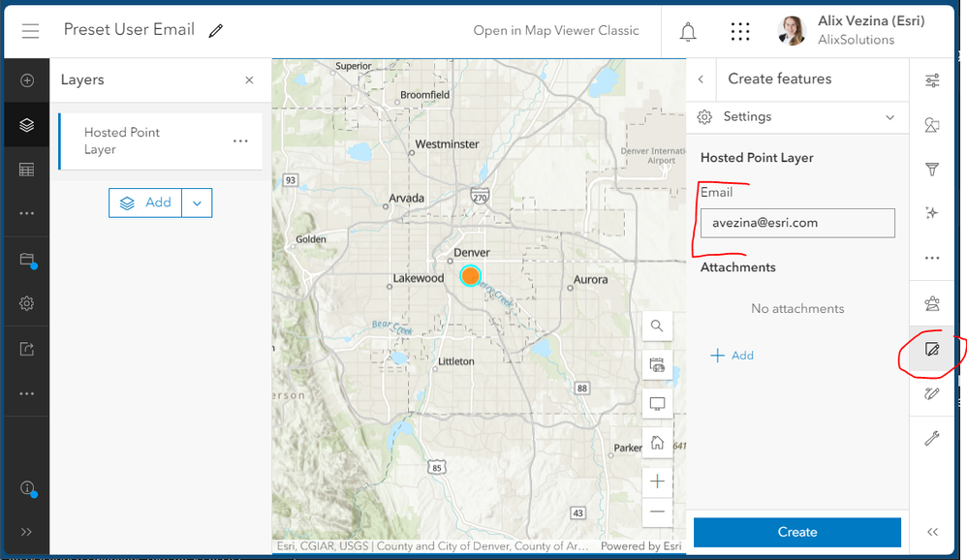Click Open in Map Viewer Classic
Image resolution: width=967 pixels, height=560 pixels.
556,31
